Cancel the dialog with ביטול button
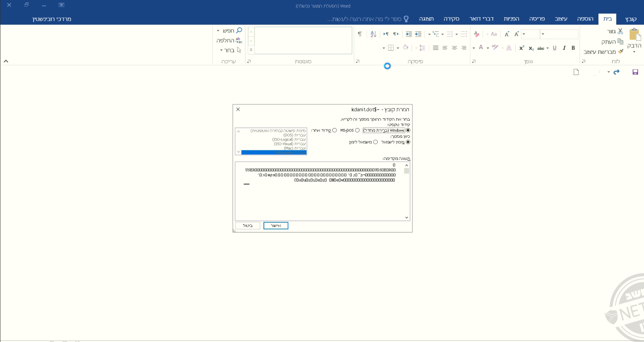 point(248,226)
